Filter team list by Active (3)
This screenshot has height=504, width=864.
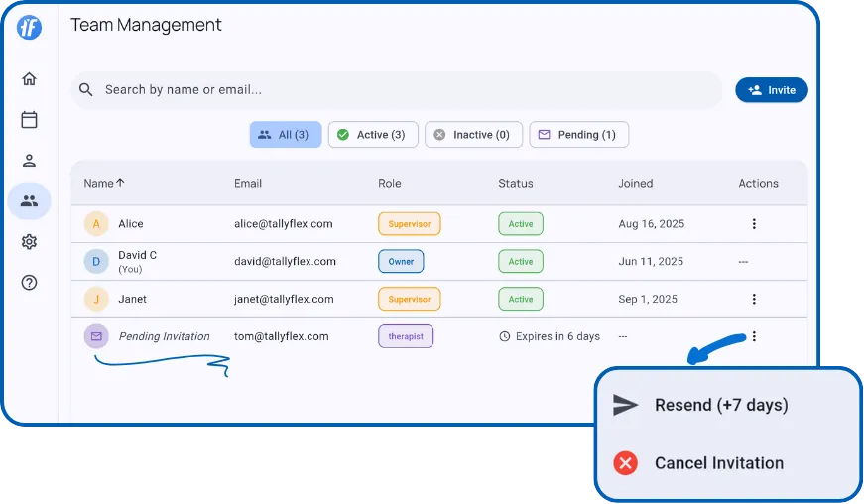[x=372, y=135]
